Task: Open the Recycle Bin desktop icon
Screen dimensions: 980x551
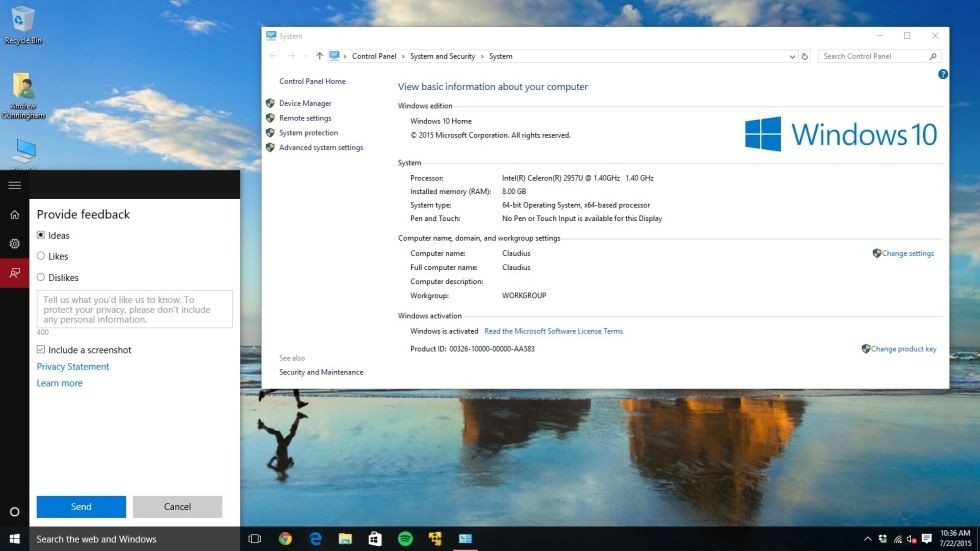Action: (23, 25)
